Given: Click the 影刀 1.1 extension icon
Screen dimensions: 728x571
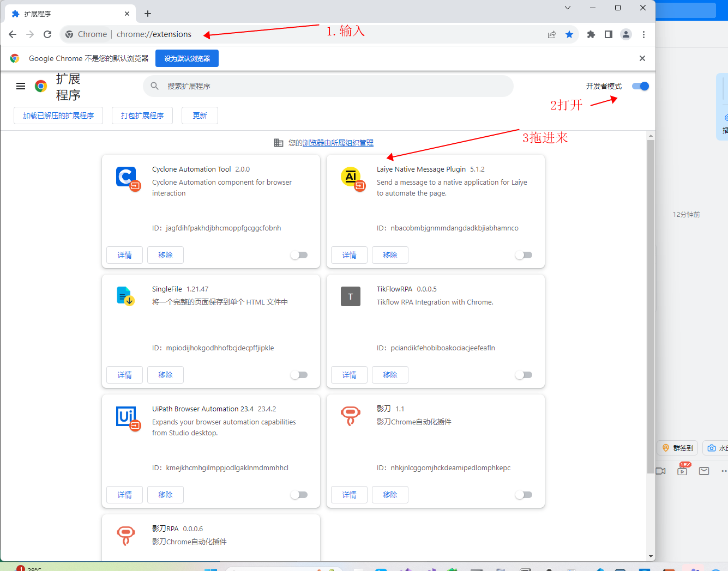Looking at the screenshot, I should point(351,416).
